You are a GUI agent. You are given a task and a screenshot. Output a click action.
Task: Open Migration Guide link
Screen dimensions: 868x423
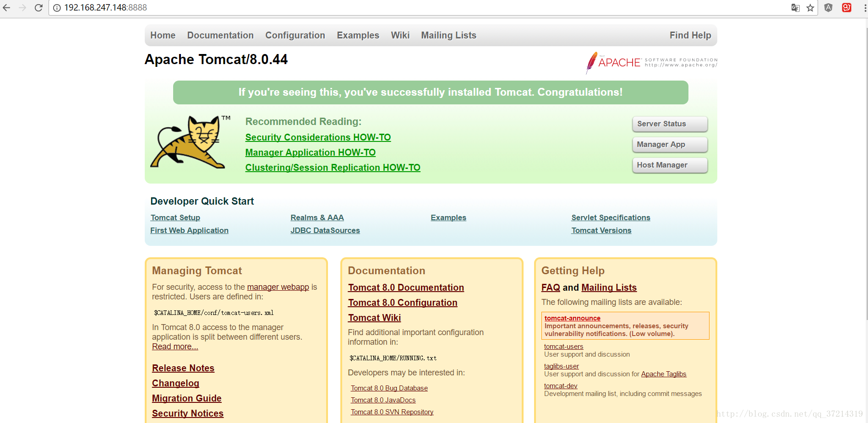[186, 398]
